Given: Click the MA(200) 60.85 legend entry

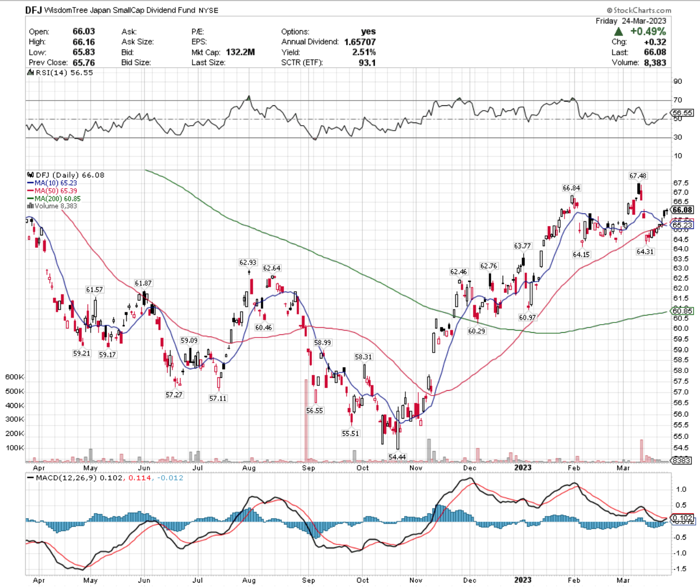Looking at the screenshot, I should click(x=53, y=198).
